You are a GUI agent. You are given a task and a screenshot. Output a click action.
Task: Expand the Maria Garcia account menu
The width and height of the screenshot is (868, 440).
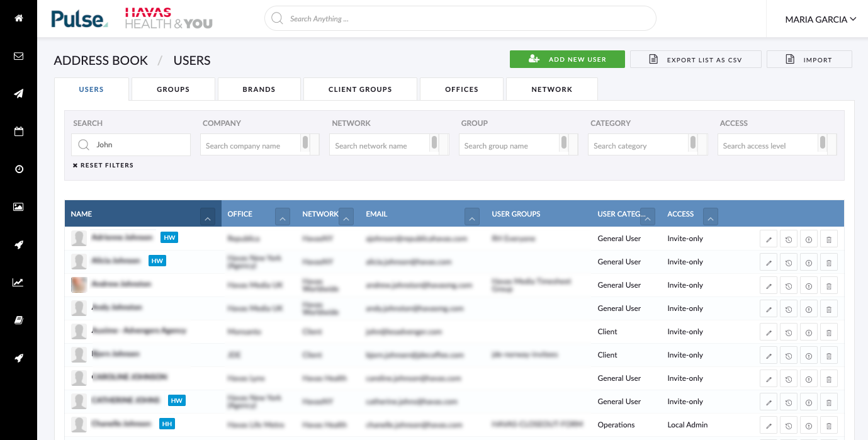[820, 20]
